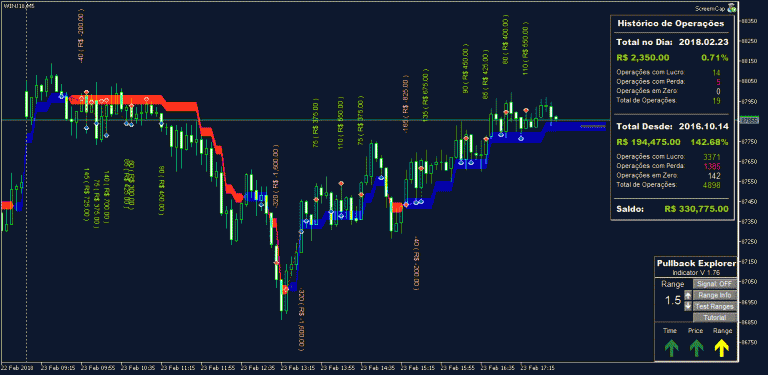Click the 23 Feb 15:15 time label

click(418, 367)
